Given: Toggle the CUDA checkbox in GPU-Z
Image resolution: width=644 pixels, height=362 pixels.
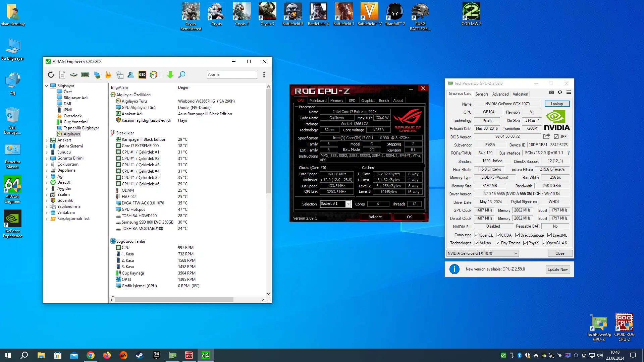Looking at the screenshot, I should coord(498,235).
